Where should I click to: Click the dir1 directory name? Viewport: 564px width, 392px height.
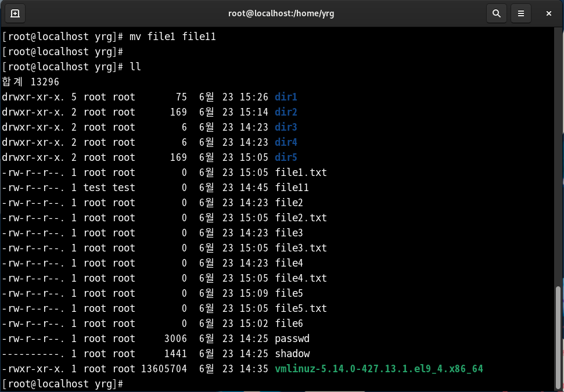[x=286, y=97]
